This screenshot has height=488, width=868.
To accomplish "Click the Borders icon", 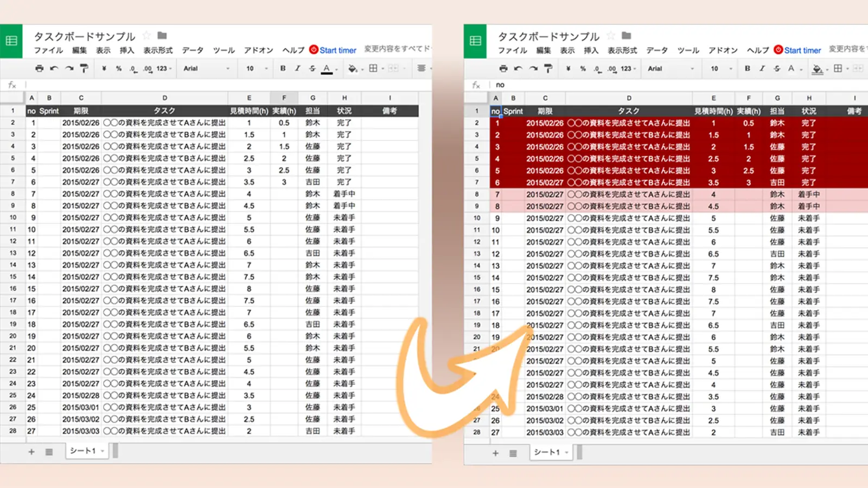I will pyautogui.click(x=373, y=68).
